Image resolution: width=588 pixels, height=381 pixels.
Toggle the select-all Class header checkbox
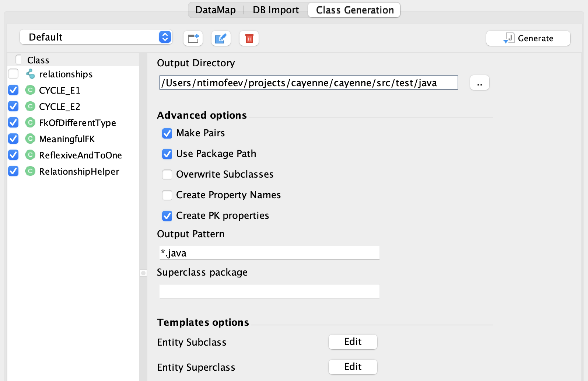(18, 60)
